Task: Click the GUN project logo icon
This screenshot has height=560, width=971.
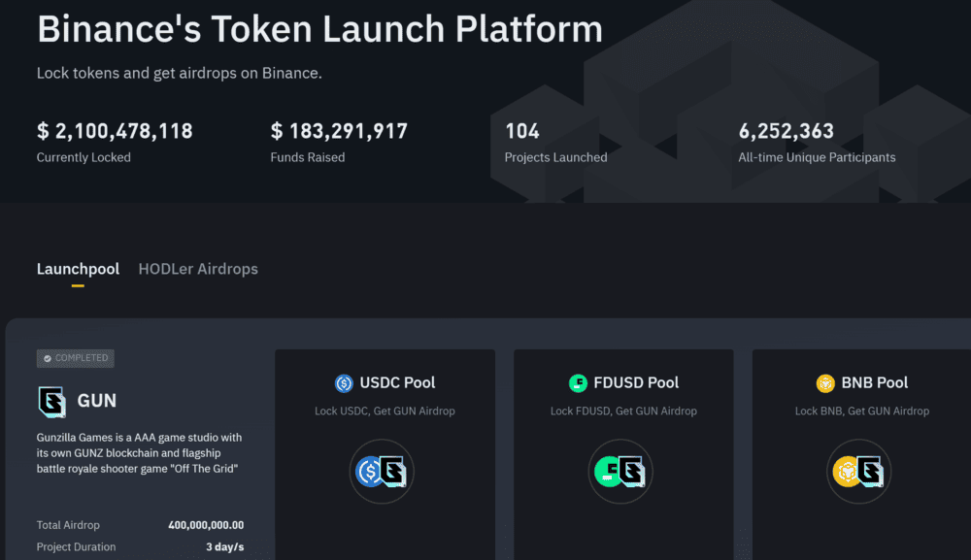Action: pyautogui.click(x=52, y=401)
